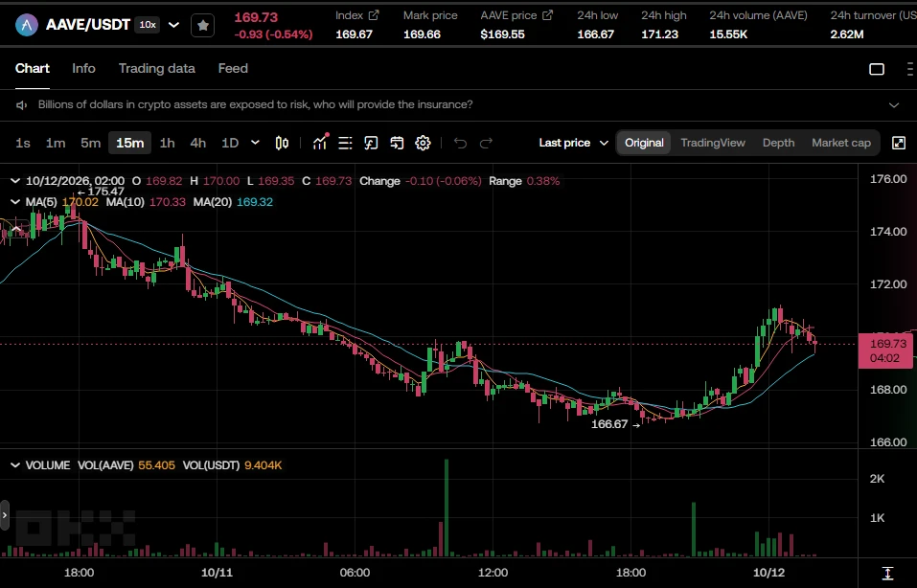The height and width of the screenshot is (588, 917).
Task: Open the Trading data tab
Action: 157,68
